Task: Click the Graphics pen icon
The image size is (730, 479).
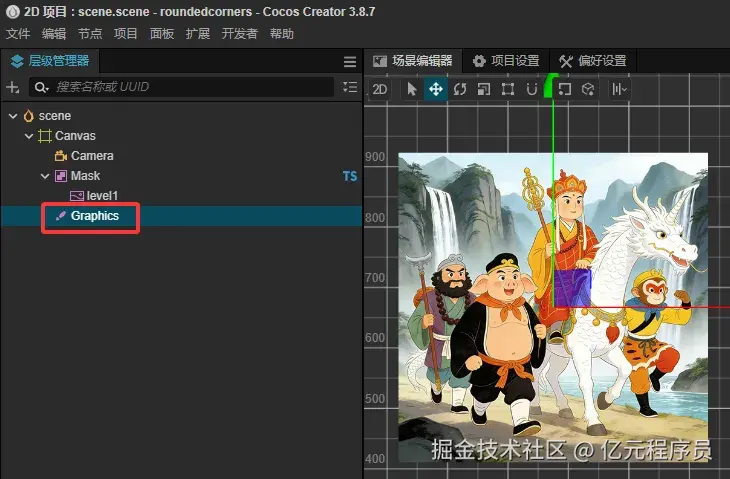Action: tap(61, 216)
